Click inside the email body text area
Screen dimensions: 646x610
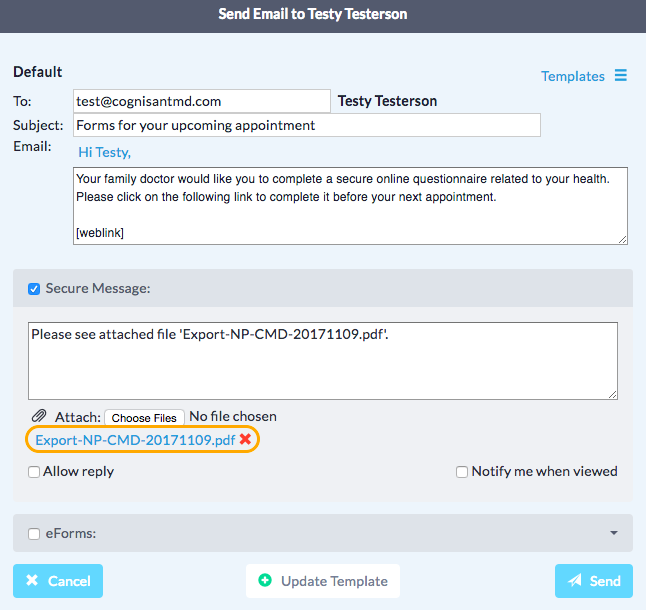(350, 205)
